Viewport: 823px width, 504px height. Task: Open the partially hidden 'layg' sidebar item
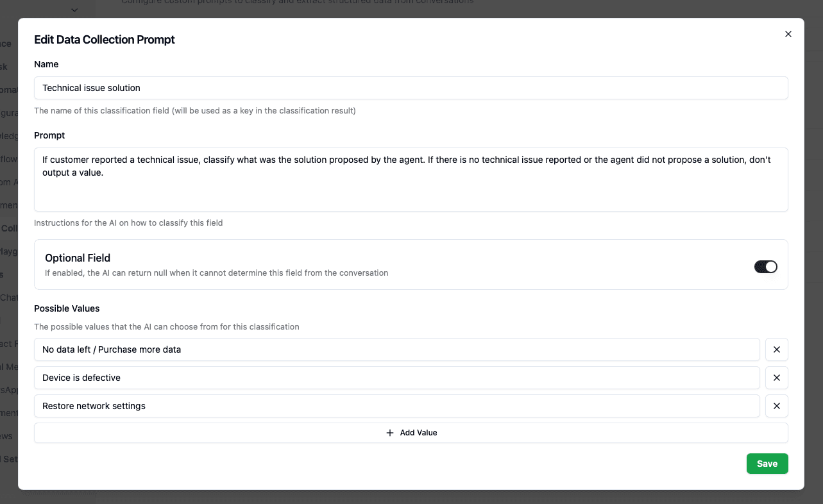pos(9,251)
